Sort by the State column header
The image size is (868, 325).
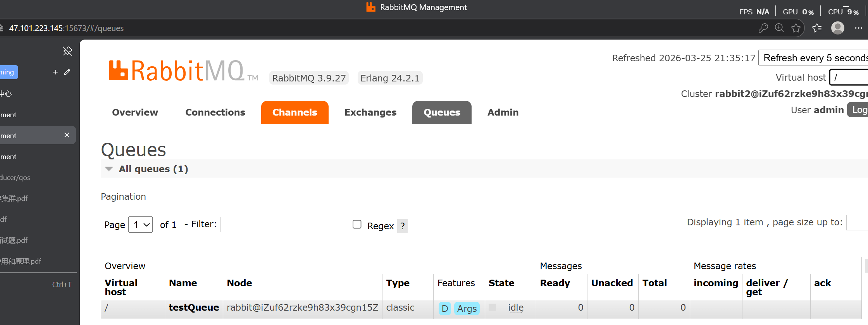coord(501,283)
